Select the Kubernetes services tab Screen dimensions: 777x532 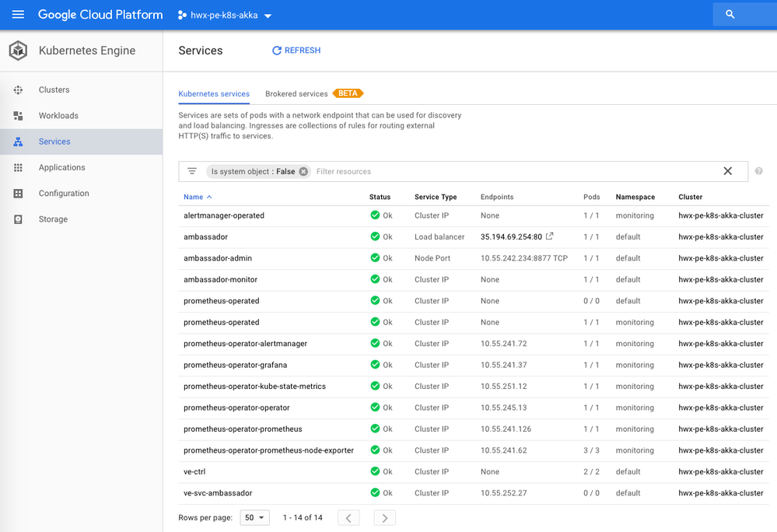click(x=214, y=93)
